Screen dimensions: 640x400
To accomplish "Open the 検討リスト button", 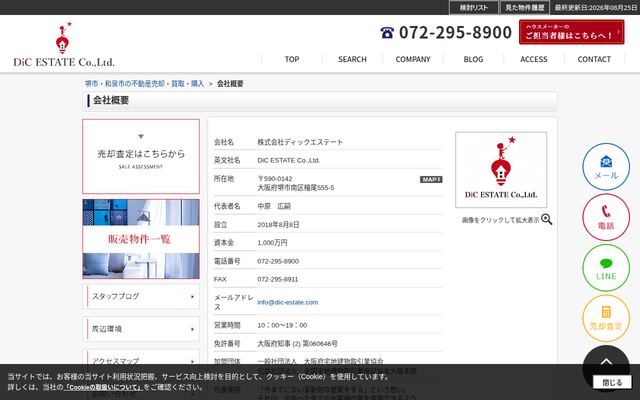I will 473,7.
